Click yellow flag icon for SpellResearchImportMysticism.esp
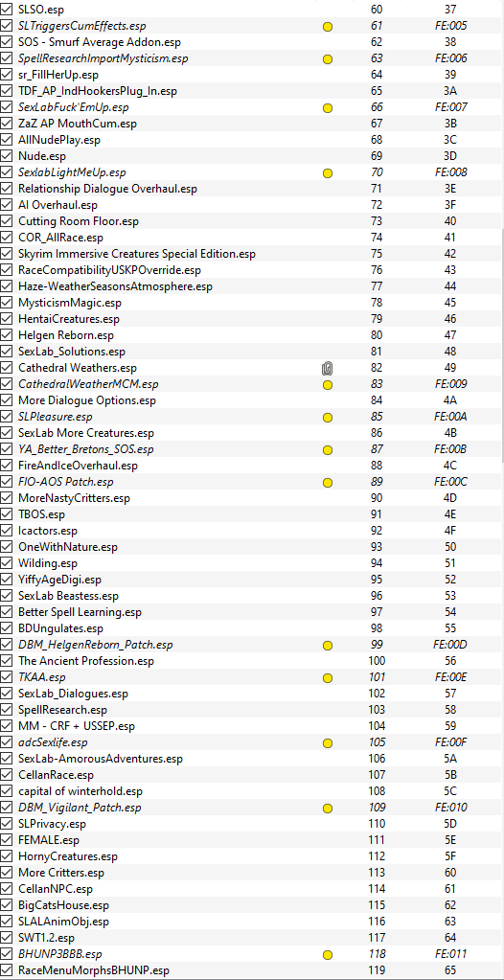The image size is (504, 980). pos(327,58)
